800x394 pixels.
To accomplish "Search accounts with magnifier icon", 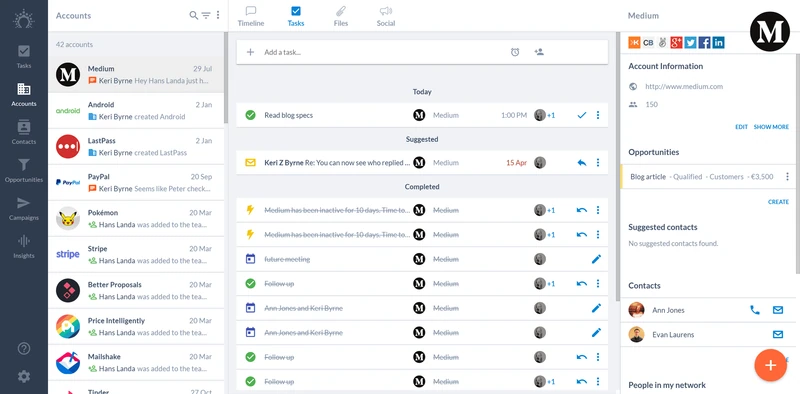I will (193, 15).
